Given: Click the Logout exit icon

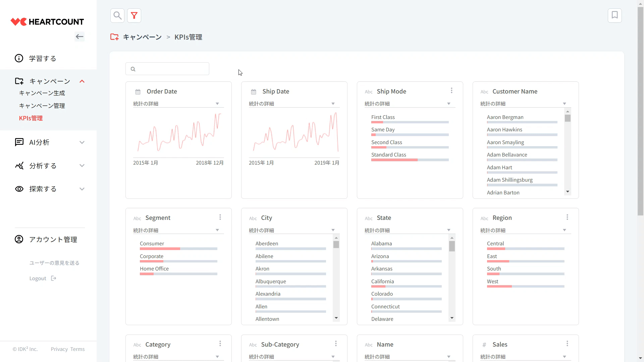Looking at the screenshot, I should click(54, 278).
